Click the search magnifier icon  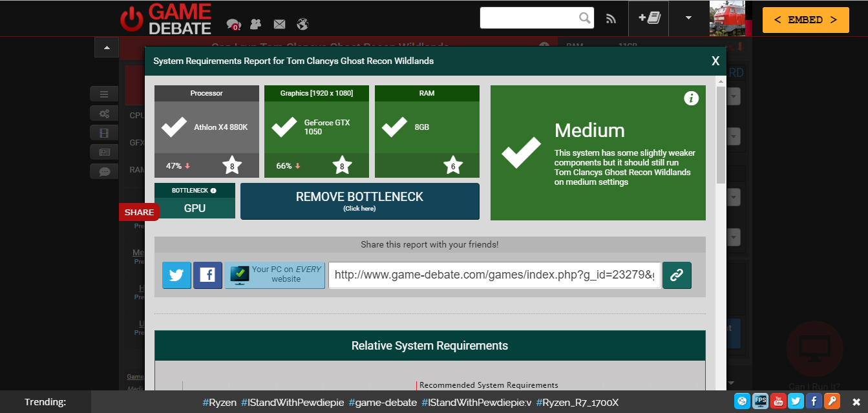(x=584, y=17)
